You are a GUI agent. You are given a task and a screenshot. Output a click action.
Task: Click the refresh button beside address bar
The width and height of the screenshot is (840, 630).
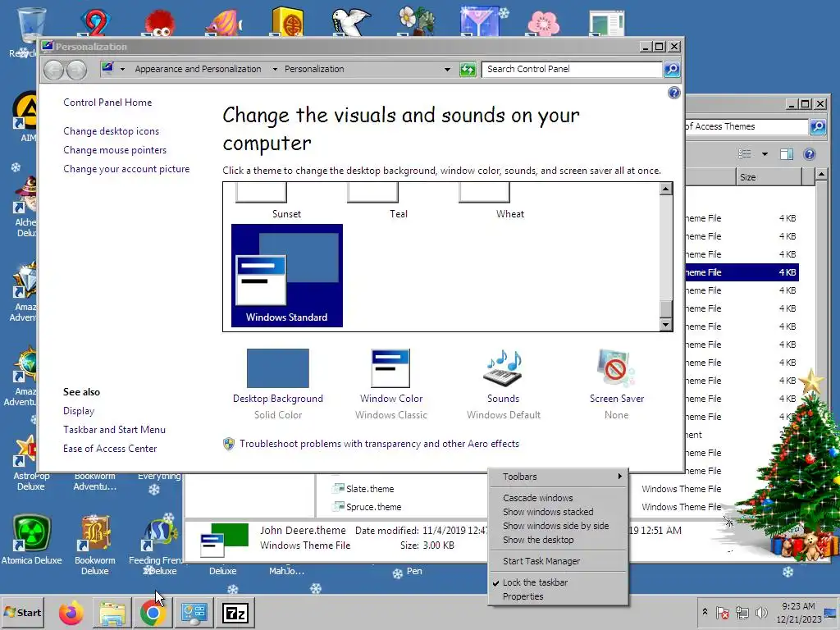(468, 69)
